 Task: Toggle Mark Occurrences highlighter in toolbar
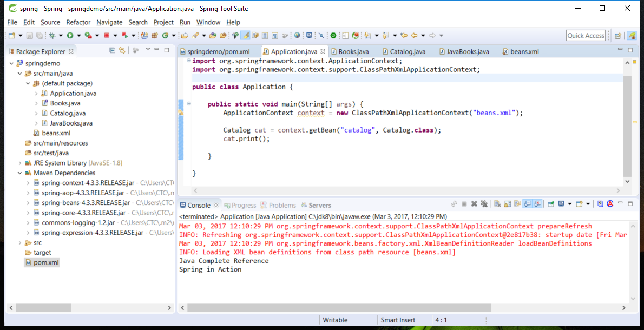[245, 35]
